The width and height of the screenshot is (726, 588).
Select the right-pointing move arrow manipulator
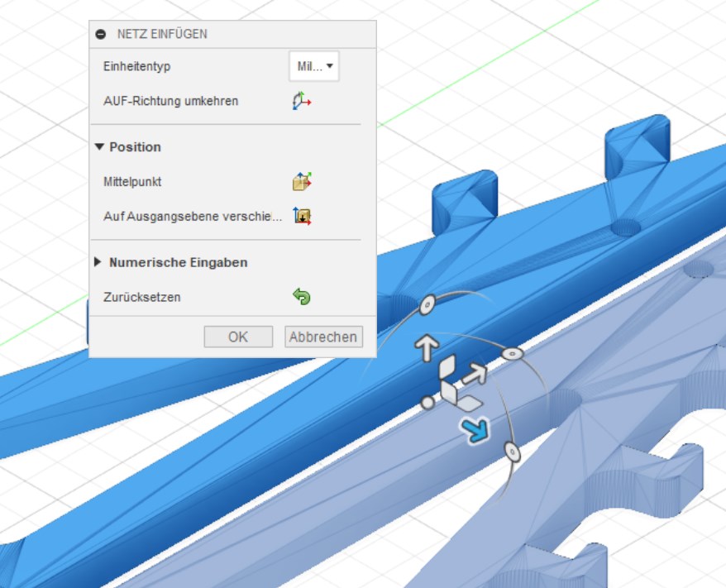coord(475,374)
